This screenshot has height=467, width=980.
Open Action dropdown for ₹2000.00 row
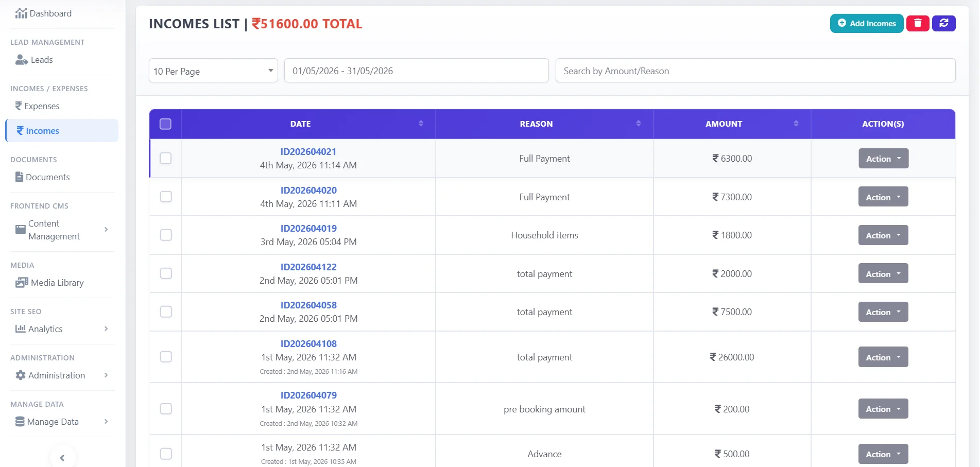point(883,273)
